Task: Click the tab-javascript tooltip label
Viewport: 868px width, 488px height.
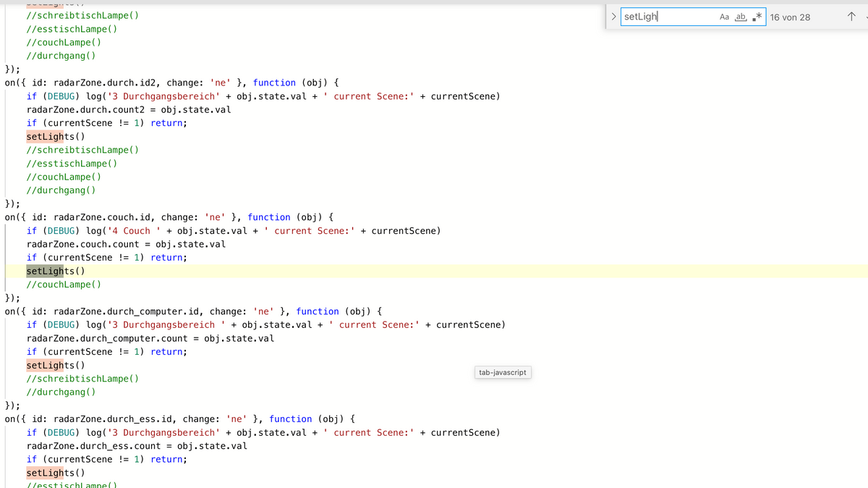Action: coord(503,372)
